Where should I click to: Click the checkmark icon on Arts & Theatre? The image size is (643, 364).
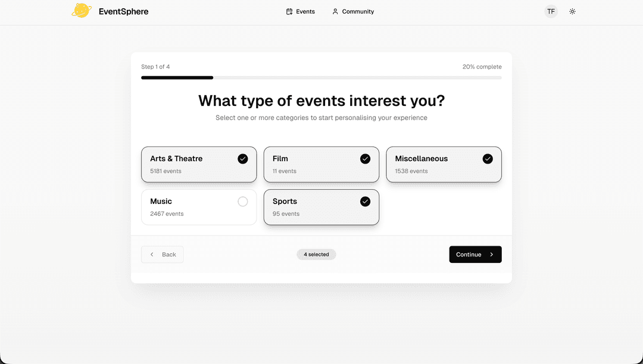pyautogui.click(x=242, y=159)
